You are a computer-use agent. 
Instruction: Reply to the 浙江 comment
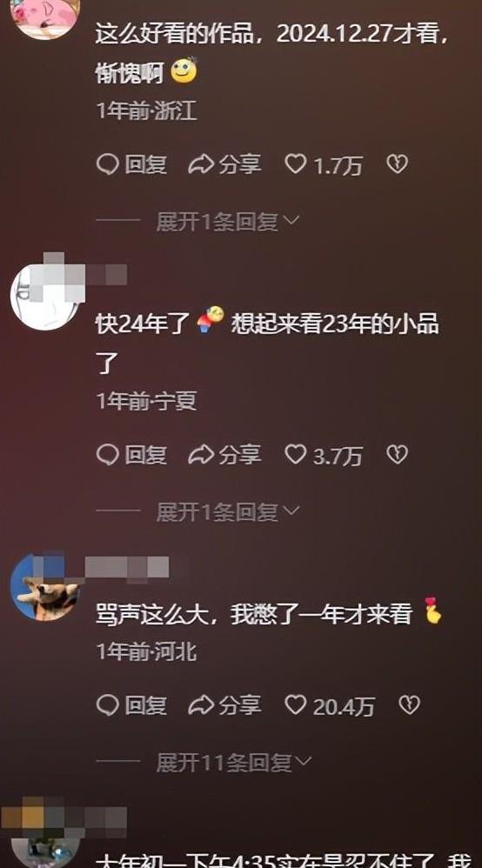(x=132, y=164)
